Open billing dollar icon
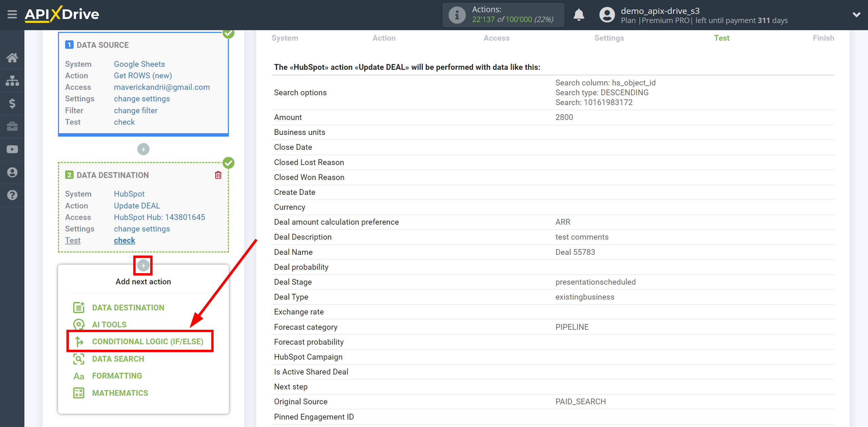The image size is (868, 427). pyautogui.click(x=12, y=103)
